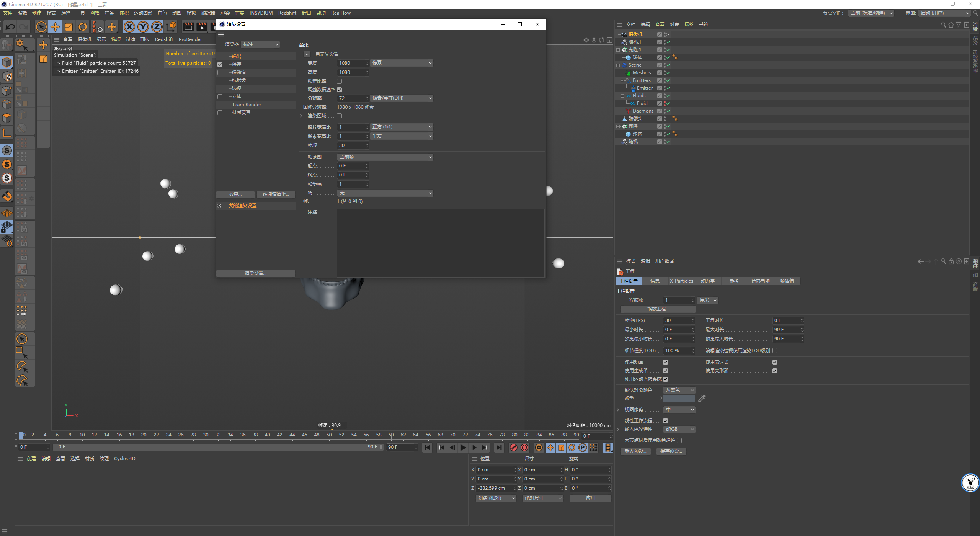Enable the 材质覆写 checkbox
The image size is (980, 536).
click(220, 113)
